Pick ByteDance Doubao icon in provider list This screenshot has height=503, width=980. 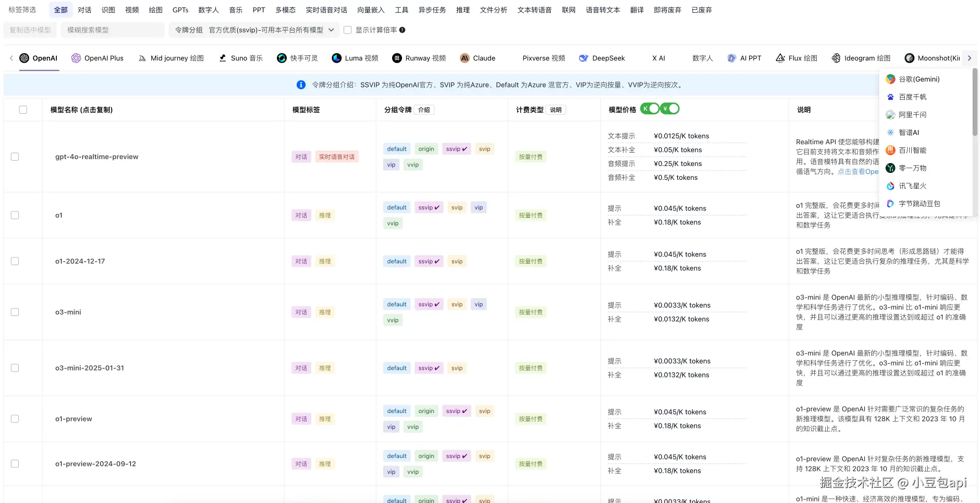(x=891, y=204)
